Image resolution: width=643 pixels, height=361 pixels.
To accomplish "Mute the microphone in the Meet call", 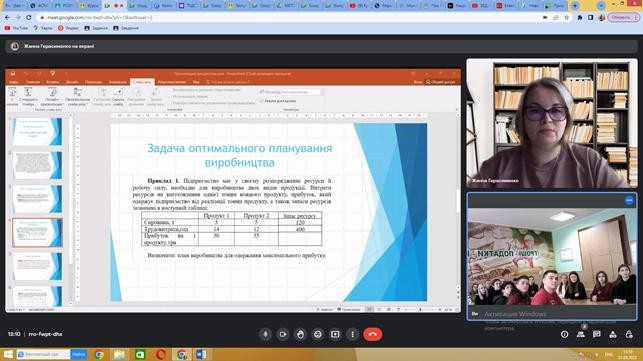I will coord(265,334).
